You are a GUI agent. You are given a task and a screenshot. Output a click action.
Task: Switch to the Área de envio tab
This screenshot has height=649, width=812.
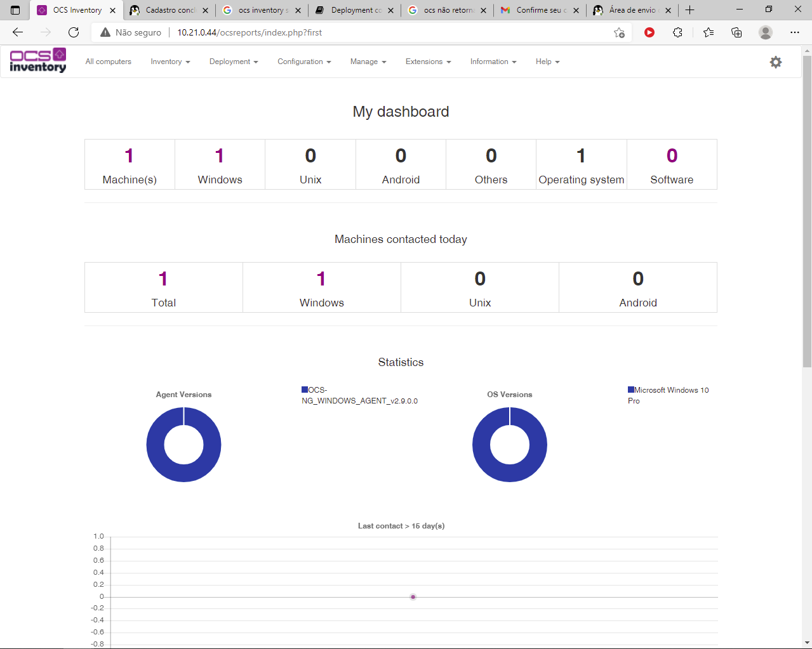tap(632, 10)
